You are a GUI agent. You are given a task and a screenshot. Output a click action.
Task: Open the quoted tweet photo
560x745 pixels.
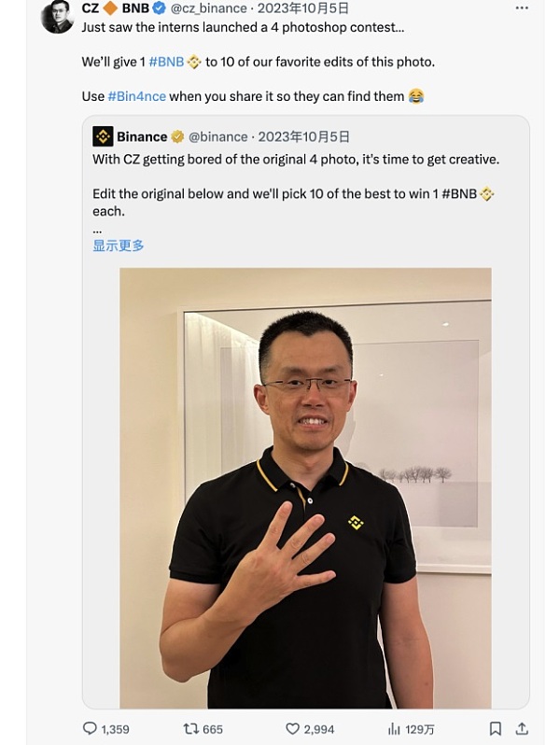pos(305,488)
